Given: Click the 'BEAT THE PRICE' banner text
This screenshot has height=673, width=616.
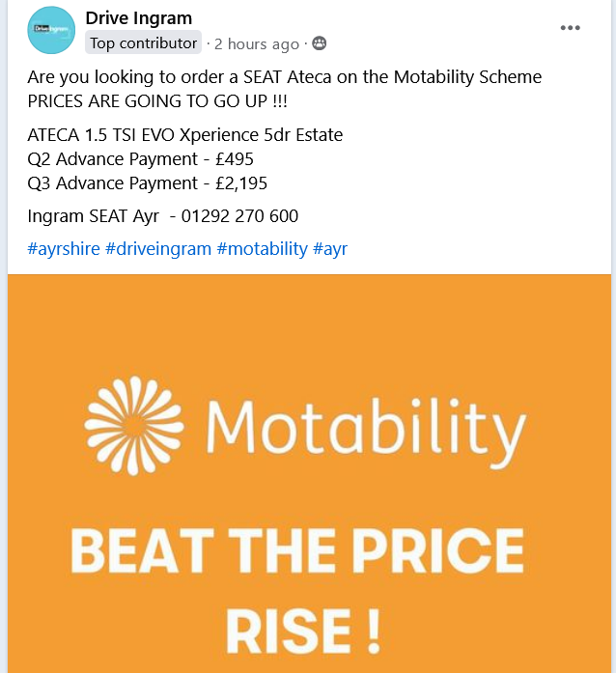Looking at the screenshot, I should click(x=297, y=552).
